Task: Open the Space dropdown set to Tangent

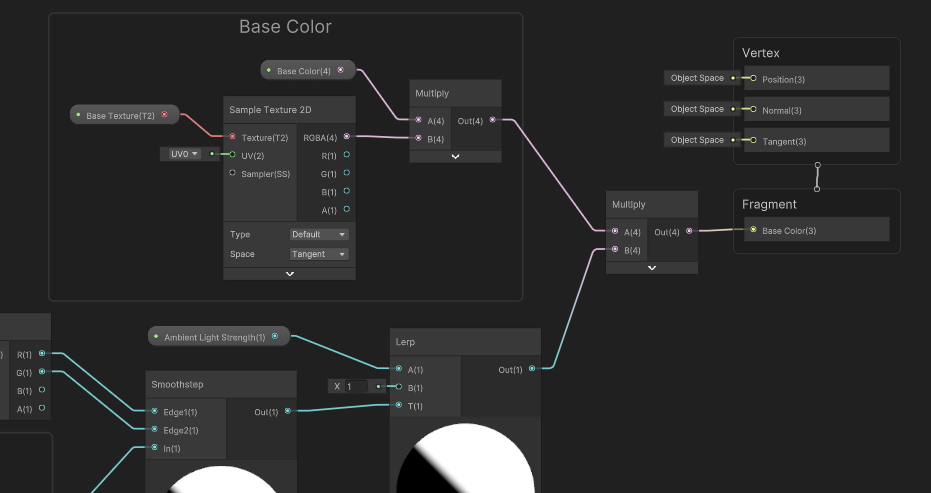Action: (319, 254)
